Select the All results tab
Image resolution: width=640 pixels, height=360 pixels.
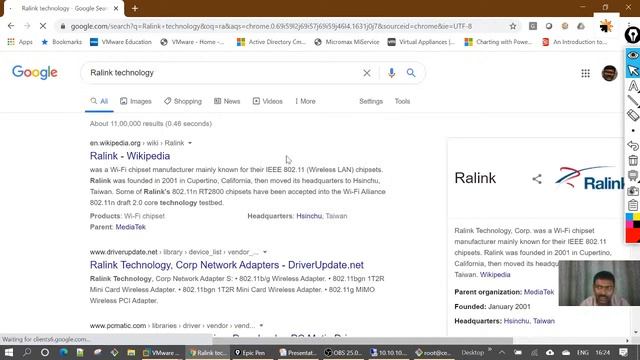click(99, 101)
